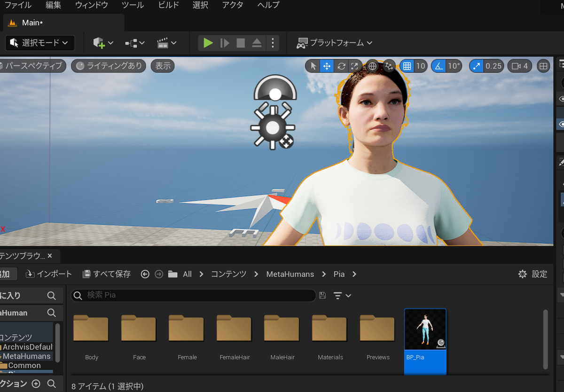Viewport: 564px width, 392px height.
Task: Click the すべて保存 button
Action: pyautogui.click(x=107, y=274)
